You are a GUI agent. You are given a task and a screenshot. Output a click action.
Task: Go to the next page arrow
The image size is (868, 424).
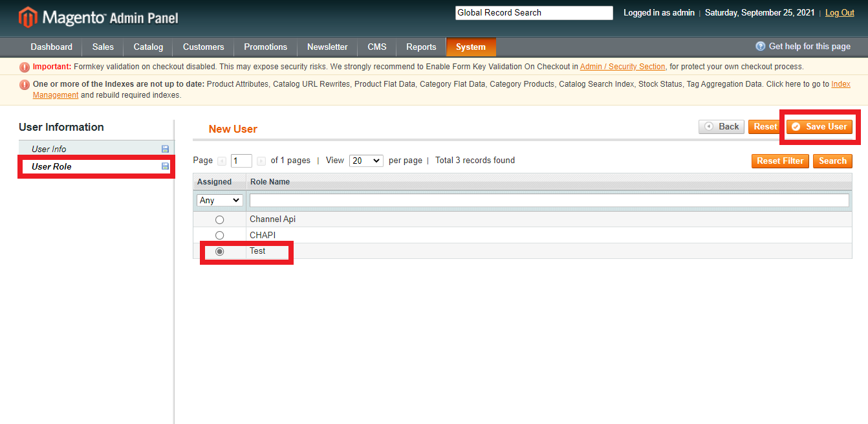261,161
